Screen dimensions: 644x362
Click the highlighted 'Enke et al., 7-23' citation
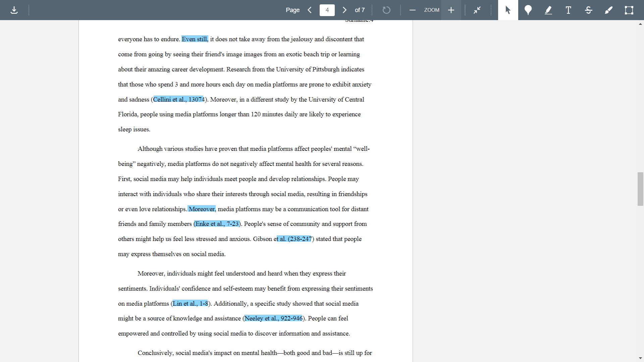click(217, 224)
